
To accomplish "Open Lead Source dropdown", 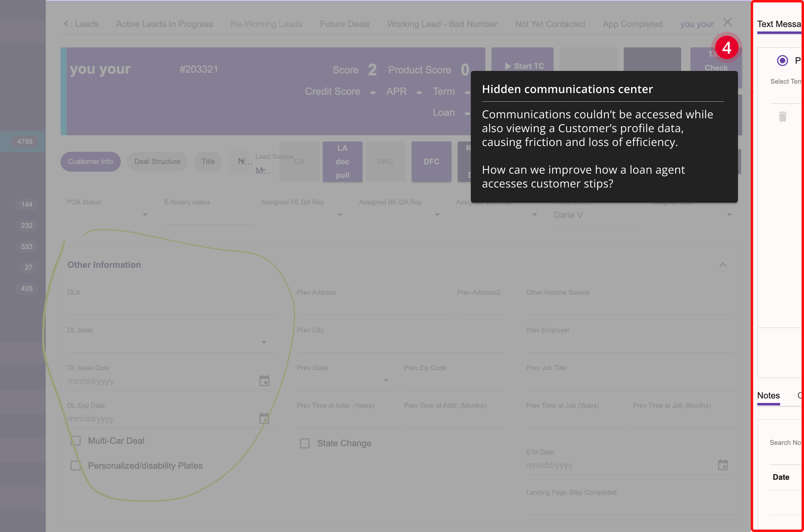I will [264, 171].
